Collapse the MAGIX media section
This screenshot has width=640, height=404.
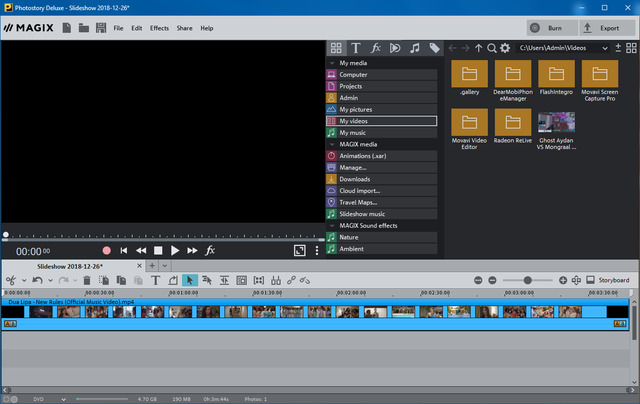tap(332, 144)
